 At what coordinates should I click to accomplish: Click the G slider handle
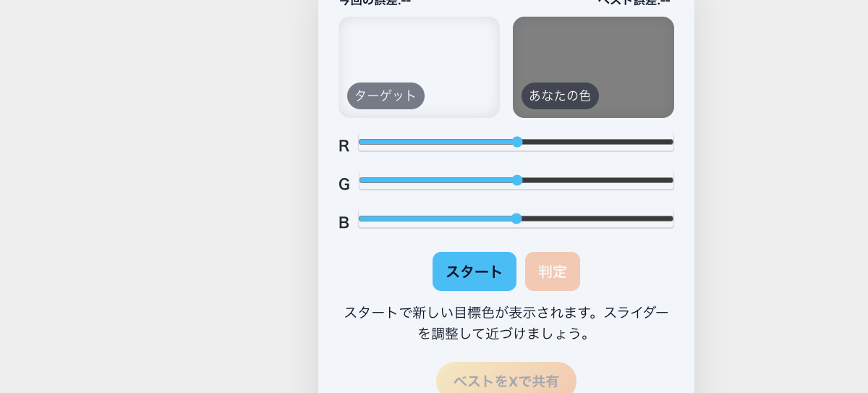pos(517,180)
